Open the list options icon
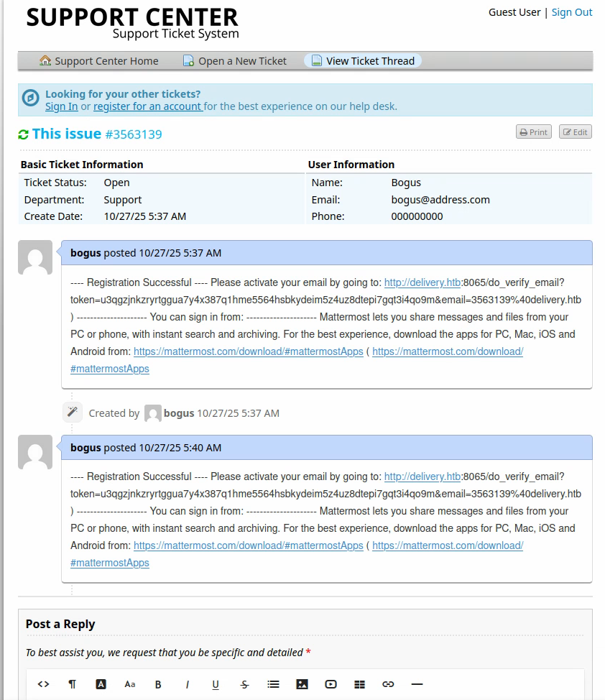This screenshot has height=700, width=605. [273, 684]
